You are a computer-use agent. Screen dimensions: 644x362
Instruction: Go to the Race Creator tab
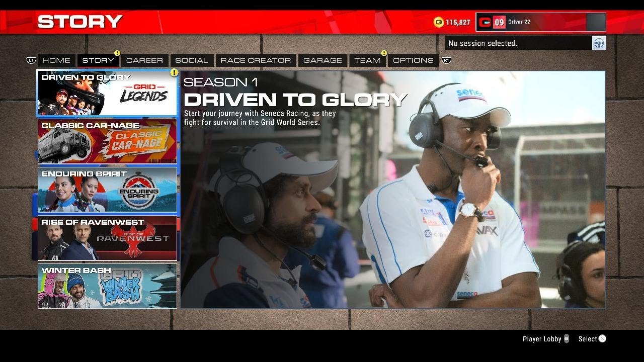[x=256, y=60]
